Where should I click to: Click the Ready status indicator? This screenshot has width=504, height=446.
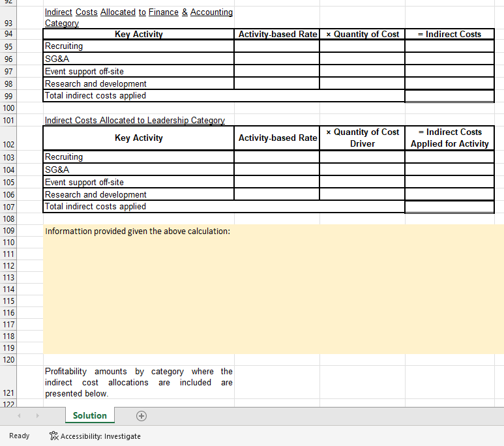click(x=20, y=436)
